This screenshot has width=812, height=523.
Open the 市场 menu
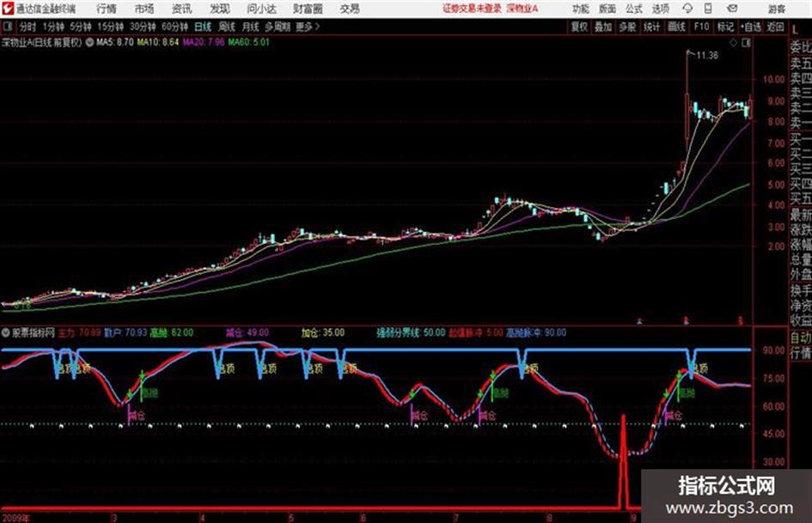coord(144,9)
